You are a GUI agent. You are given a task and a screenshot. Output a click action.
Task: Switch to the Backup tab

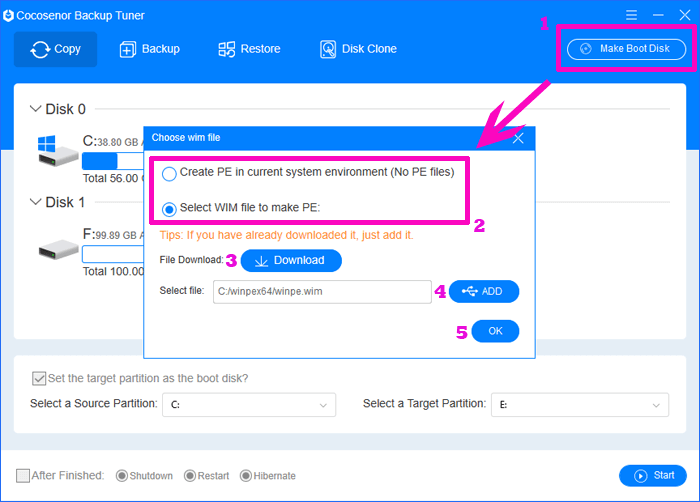click(x=150, y=49)
